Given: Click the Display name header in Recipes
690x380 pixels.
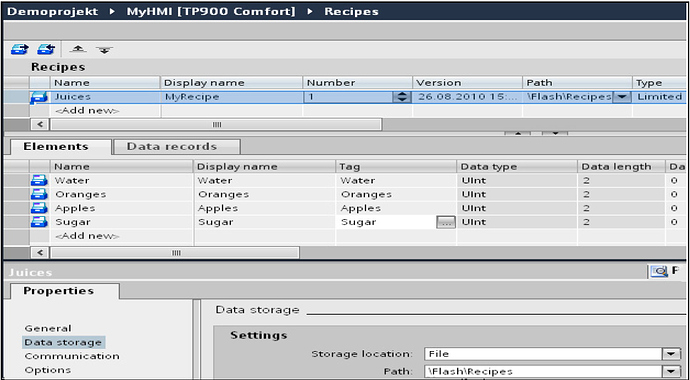Looking at the screenshot, I should tap(232, 83).
